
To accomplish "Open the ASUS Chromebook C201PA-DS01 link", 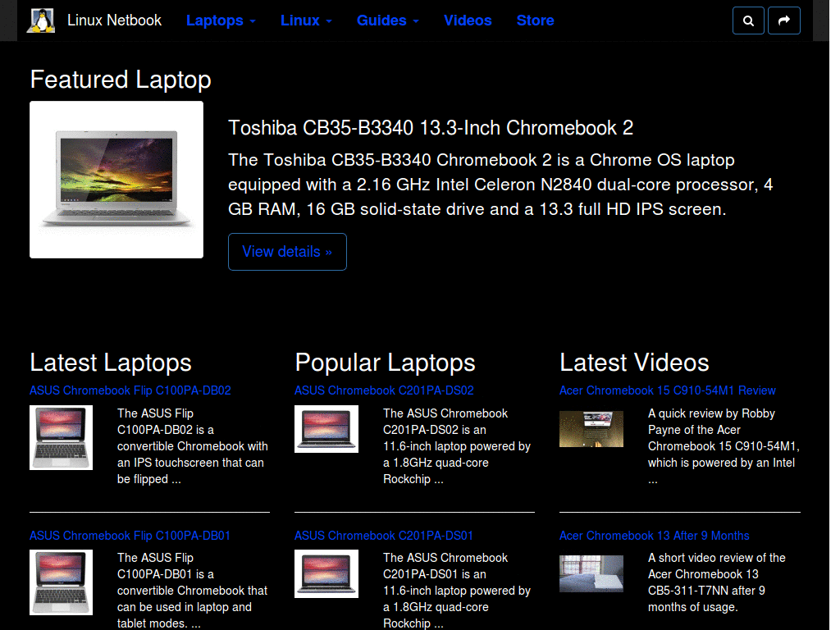I will 384,536.
